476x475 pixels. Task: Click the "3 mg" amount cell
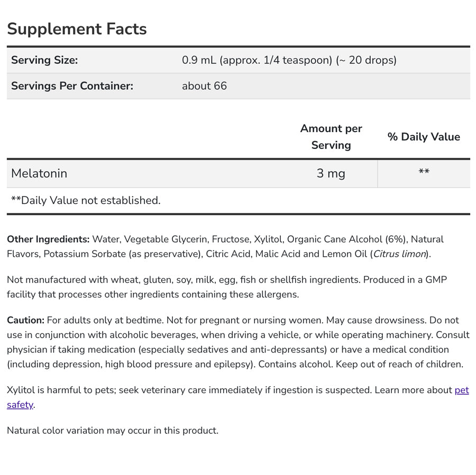(x=331, y=173)
